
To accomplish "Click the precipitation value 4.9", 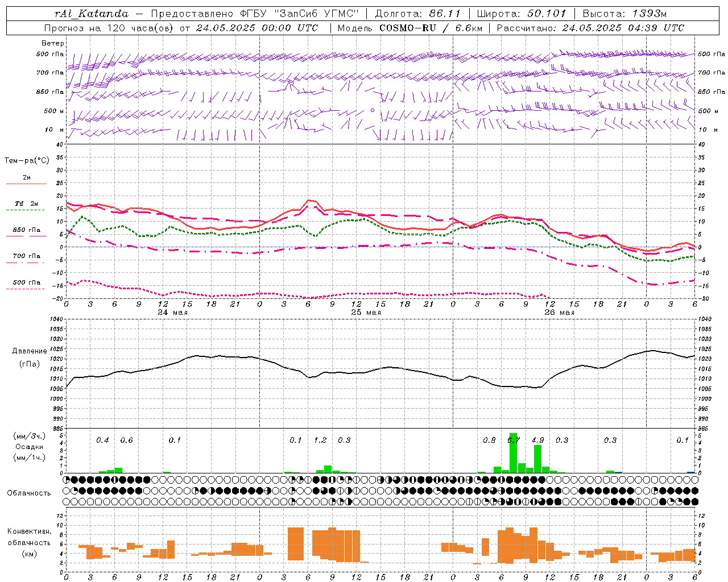I will click(x=537, y=440).
